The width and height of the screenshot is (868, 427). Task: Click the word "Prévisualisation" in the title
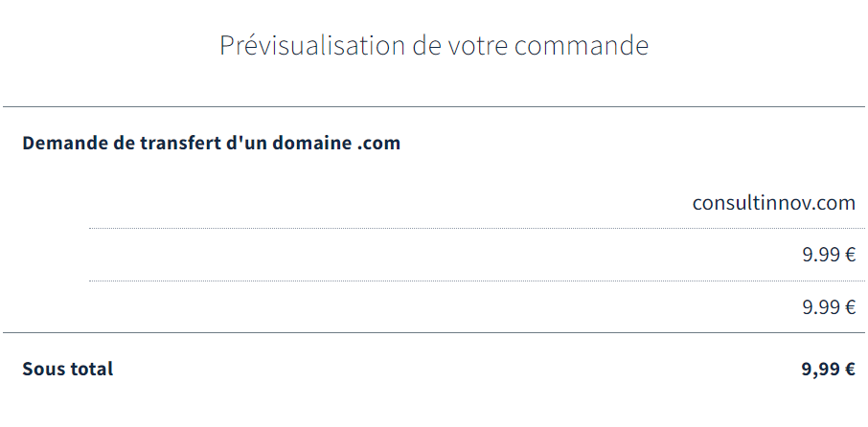(312, 46)
